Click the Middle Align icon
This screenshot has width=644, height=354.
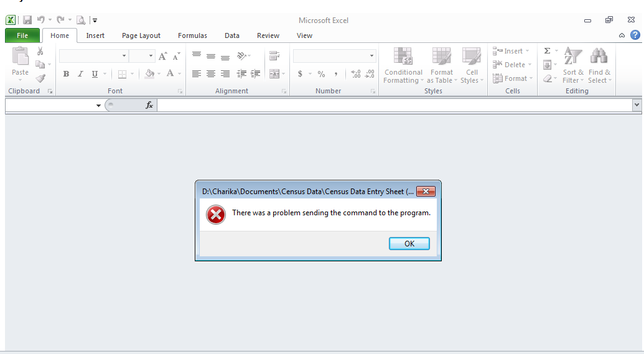pyautogui.click(x=211, y=56)
